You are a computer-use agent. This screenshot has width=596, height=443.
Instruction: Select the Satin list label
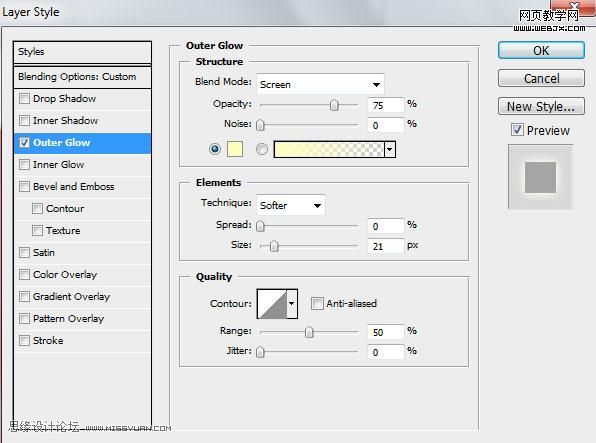44,252
